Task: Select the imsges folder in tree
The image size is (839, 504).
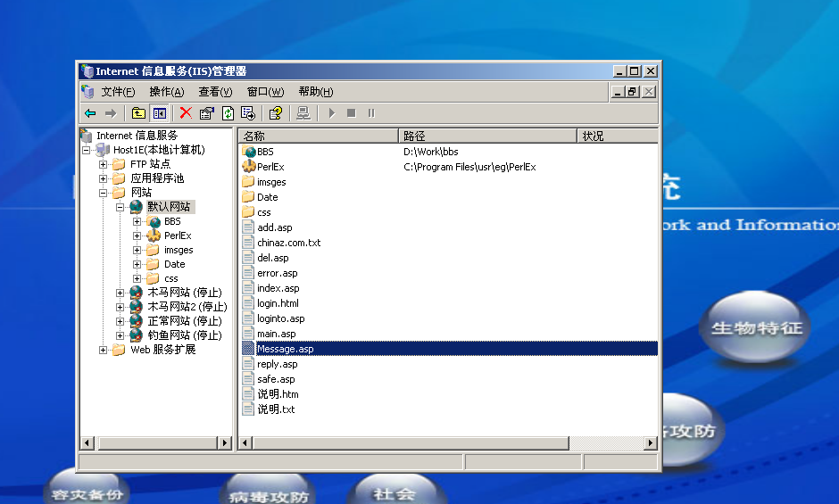Action: coord(179,250)
